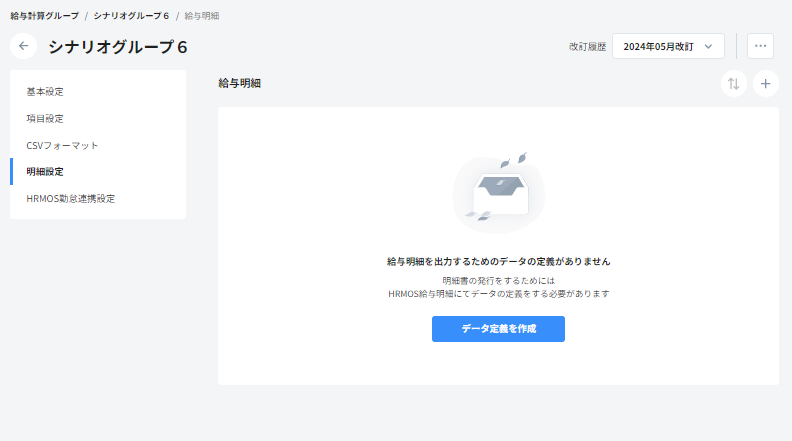Open 項目設定 from the sidebar

coord(45,118)
